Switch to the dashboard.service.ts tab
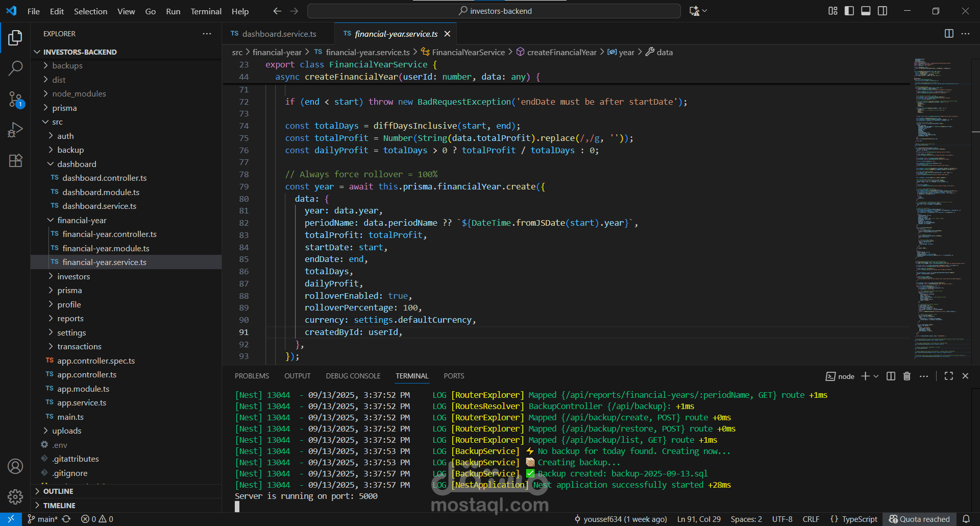The height and width of the screenshot is (526, 980). (279, 34)
